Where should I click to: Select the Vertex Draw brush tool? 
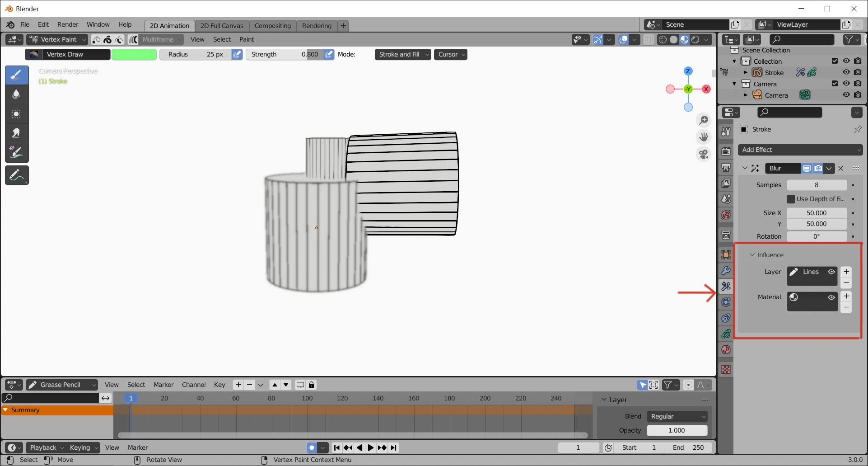click(17, 75)
